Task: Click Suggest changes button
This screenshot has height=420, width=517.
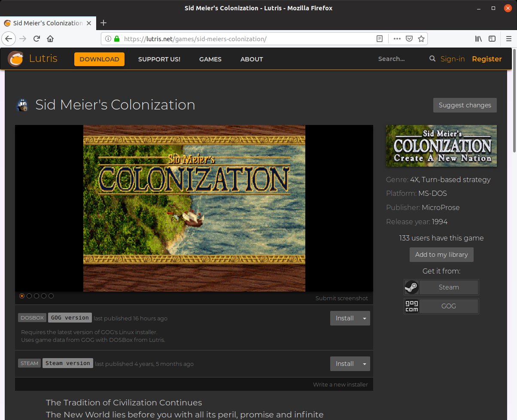Action: pyautogui.click(x=465, y=105)
